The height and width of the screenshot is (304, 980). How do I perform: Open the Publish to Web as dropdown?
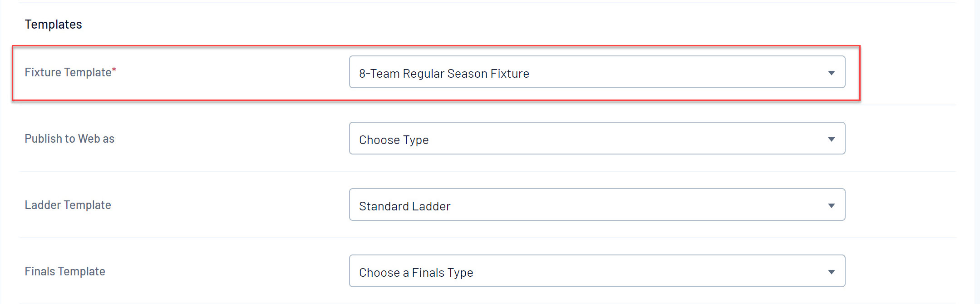(596, 139)
